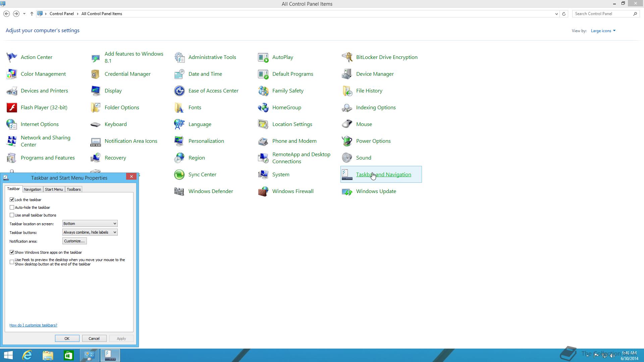Open File Explorer from the taskbar

(x=48, y=355)
